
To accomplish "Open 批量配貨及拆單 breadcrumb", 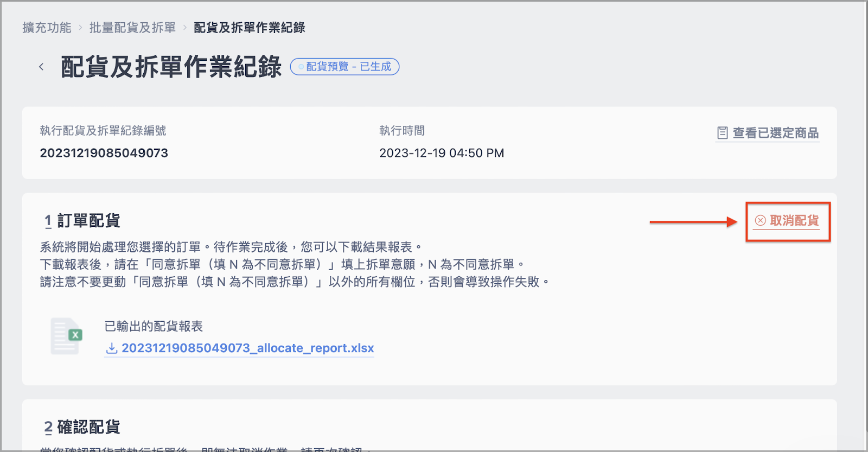I will tap(132, 28).
